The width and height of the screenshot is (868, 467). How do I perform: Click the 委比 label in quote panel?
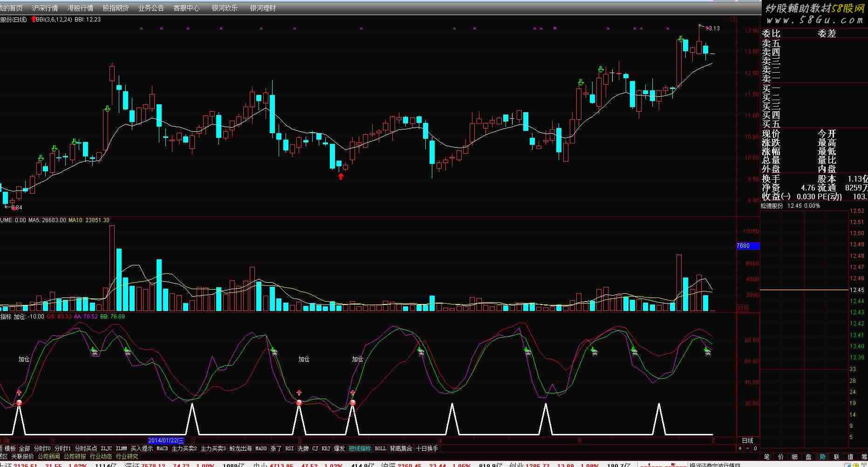(771, 34)
